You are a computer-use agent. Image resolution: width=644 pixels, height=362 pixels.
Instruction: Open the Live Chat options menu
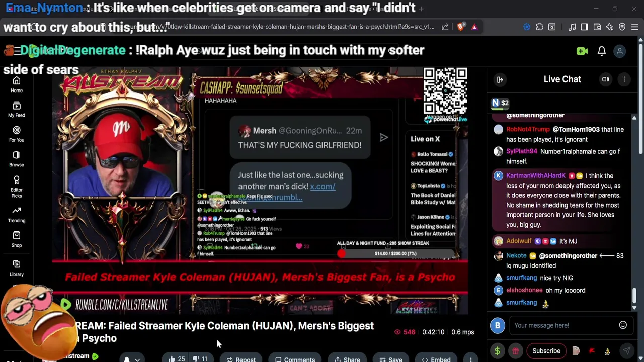(x=624, y=79)
